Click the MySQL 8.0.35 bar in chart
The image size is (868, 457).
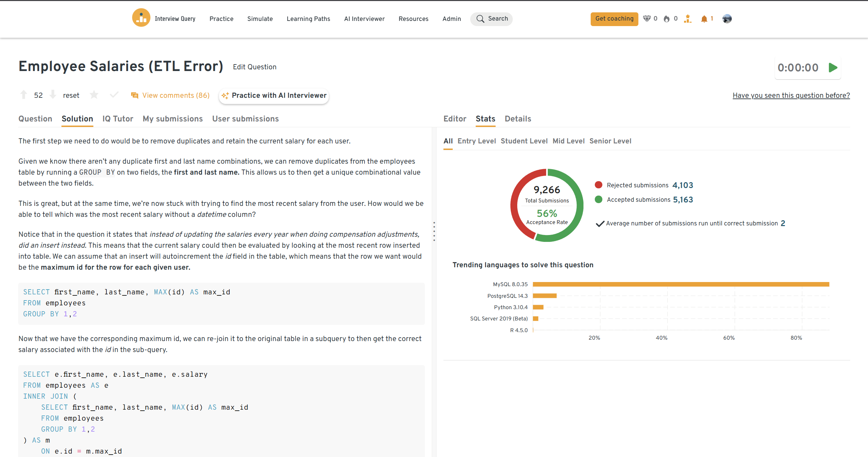681,284
